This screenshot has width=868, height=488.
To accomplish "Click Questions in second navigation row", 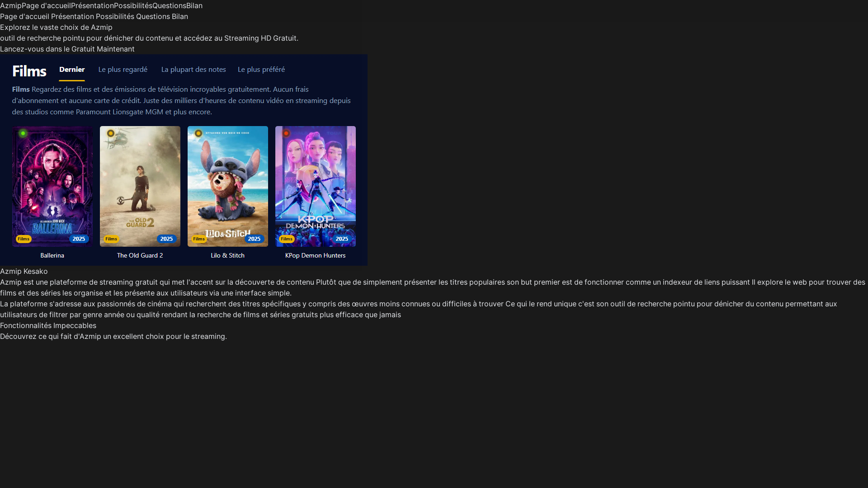I will tap(153, 16).
